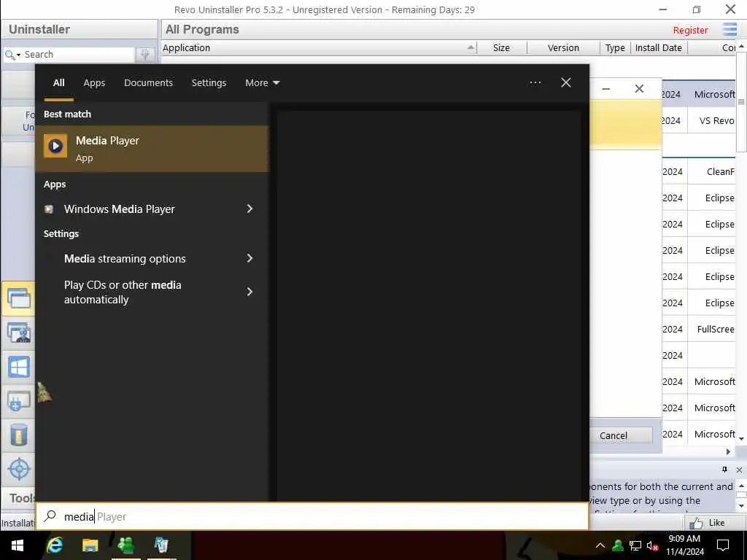Sort by Install Date column header

pyautogui.click(x=659, y=47)
